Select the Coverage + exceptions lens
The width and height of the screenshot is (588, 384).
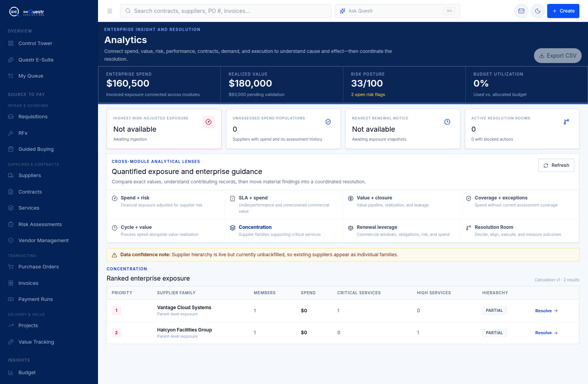click(x=520, y=205)
